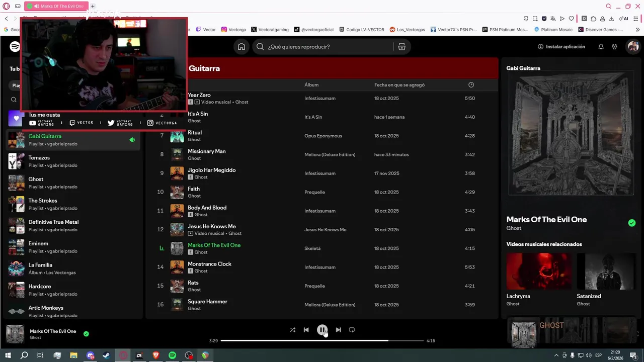Open the Skeletá album link
Screen dimensions: 644x362
(312, 248)
